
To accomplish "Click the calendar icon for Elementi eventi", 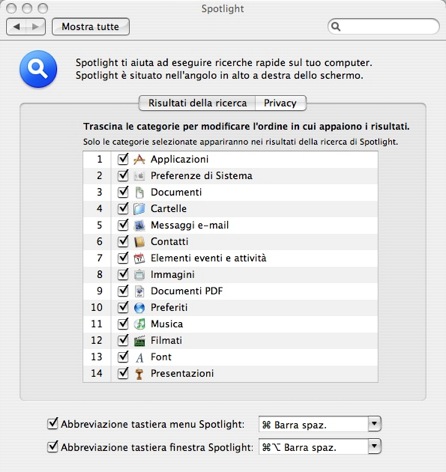I will [139, 258].
